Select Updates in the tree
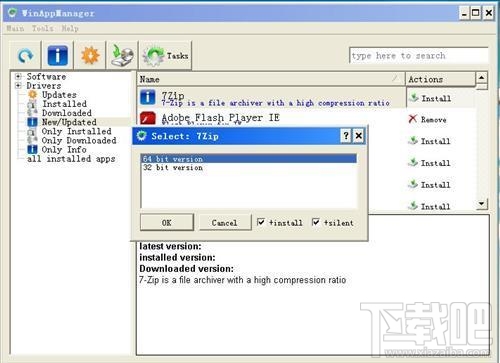Image resolution: width=500 pixels, height=363 pixels. [59, 95]
